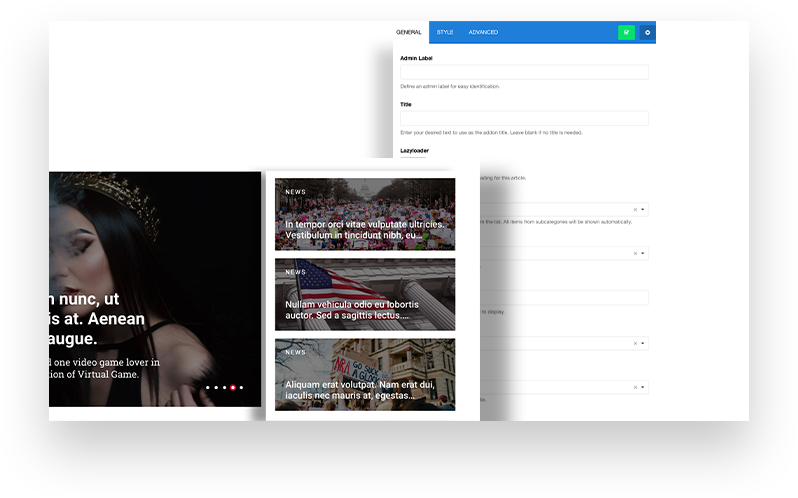Screen dimensions: 798x498
Task: Switch to the ADVANCED tab
Action: coord(483,32)
